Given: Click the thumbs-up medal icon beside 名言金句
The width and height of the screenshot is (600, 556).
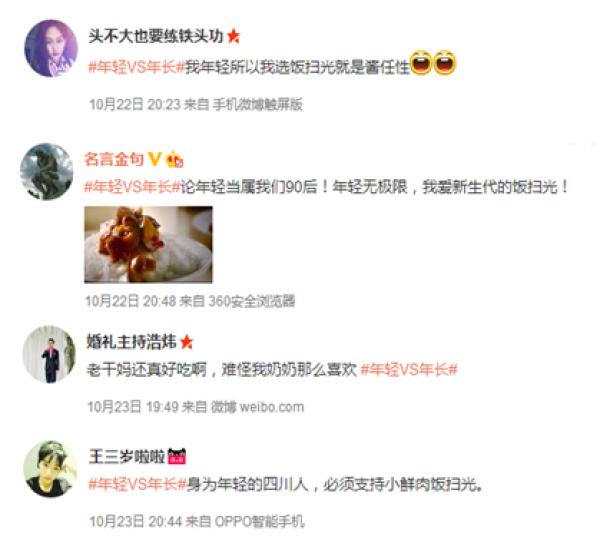Looking at the screenshot, I should (x=174, y=159).
